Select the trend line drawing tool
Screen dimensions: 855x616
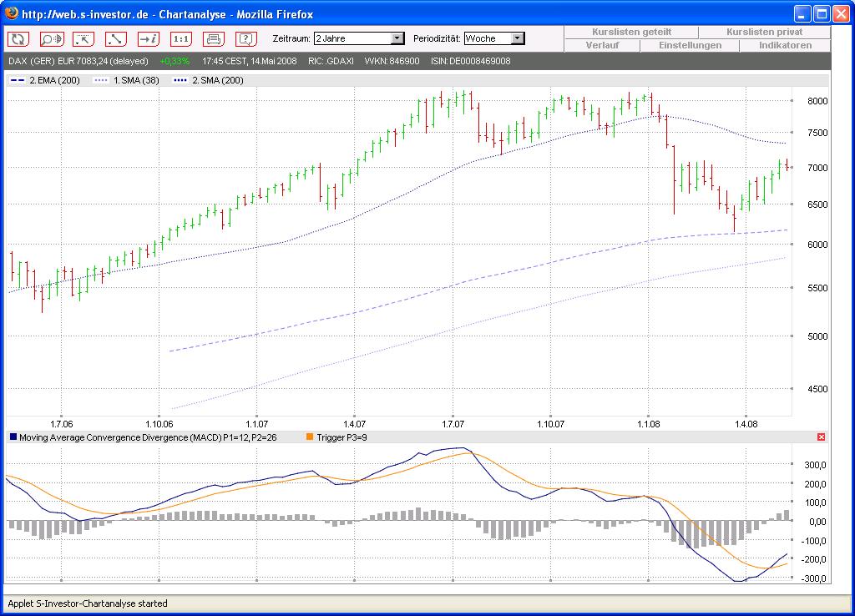(116, 38)
